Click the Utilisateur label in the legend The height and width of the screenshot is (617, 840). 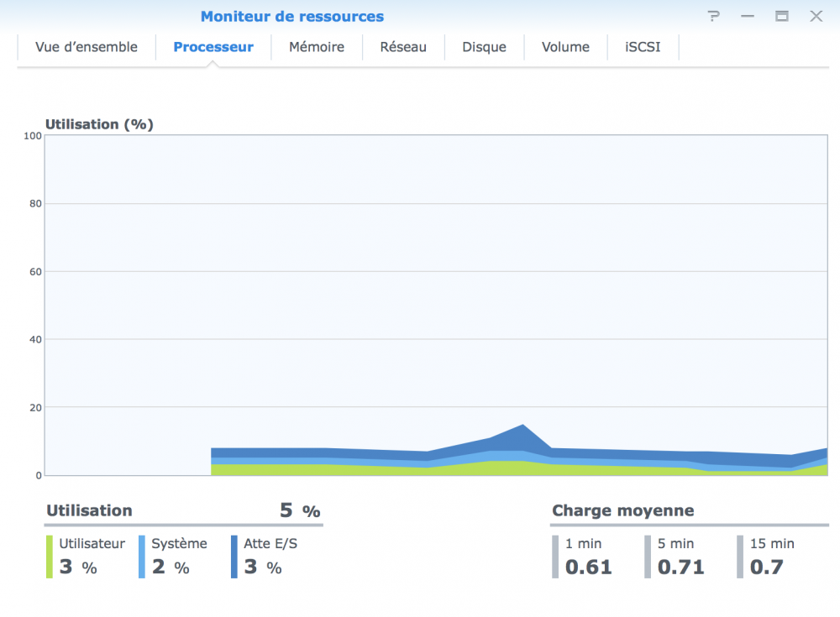pyautogui.click(x=92, y=544)
